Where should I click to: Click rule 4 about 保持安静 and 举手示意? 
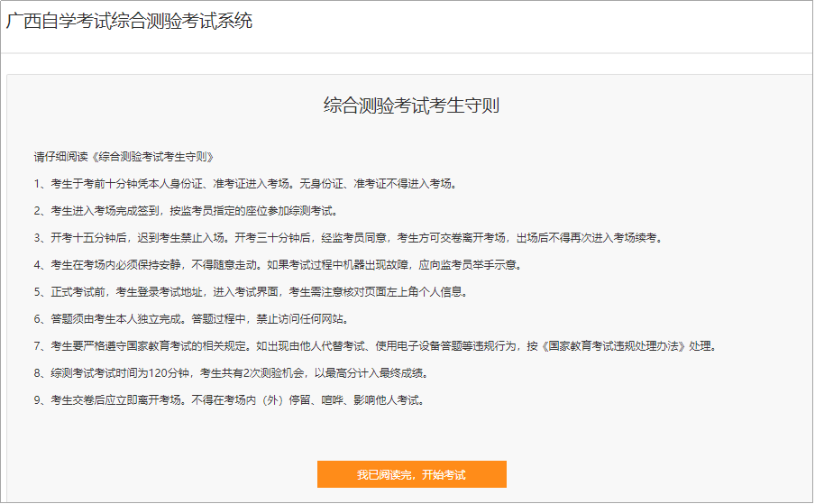point(278,265)
